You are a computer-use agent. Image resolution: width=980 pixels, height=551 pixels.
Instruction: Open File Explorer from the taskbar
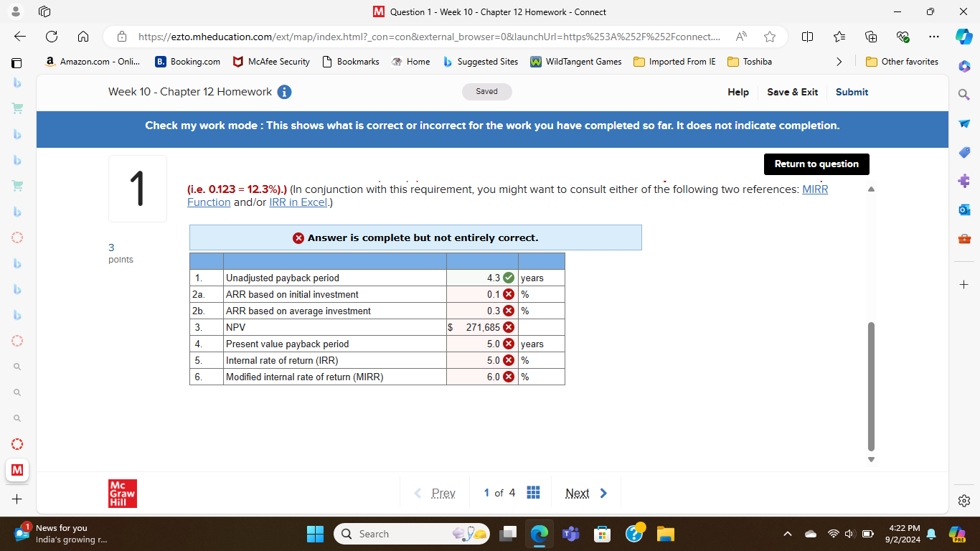(x=666, y=534)
